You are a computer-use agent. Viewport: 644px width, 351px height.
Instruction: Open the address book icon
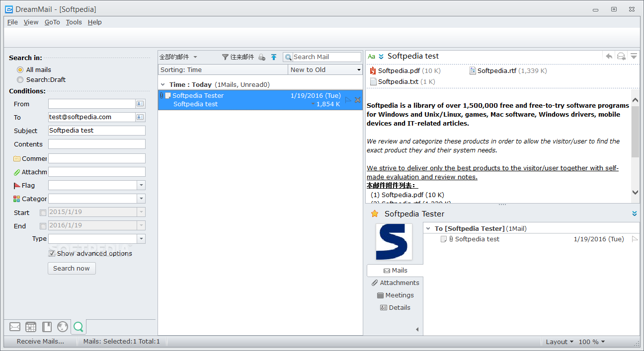pyautogui.click(x=47, y=327)
